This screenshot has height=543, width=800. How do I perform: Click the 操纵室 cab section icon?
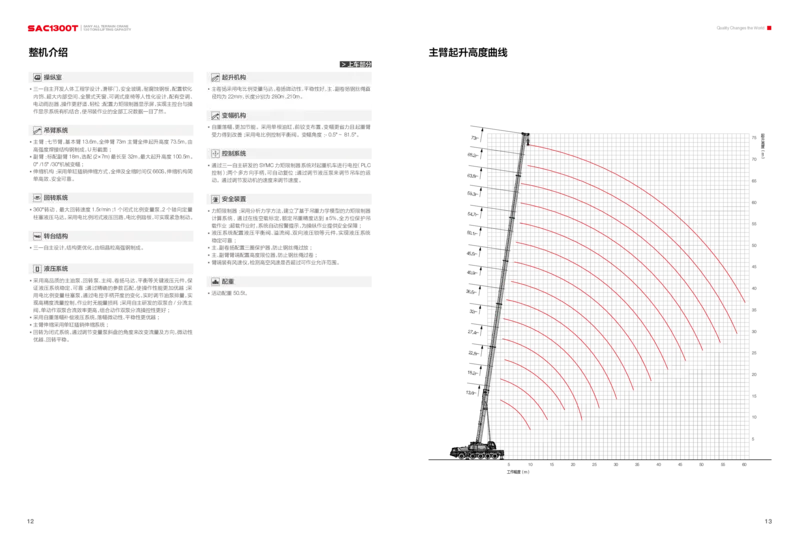coord(37,77)
